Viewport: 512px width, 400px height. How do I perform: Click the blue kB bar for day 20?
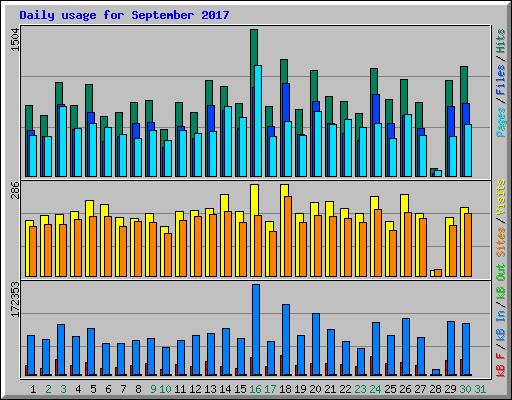[316, 344]
